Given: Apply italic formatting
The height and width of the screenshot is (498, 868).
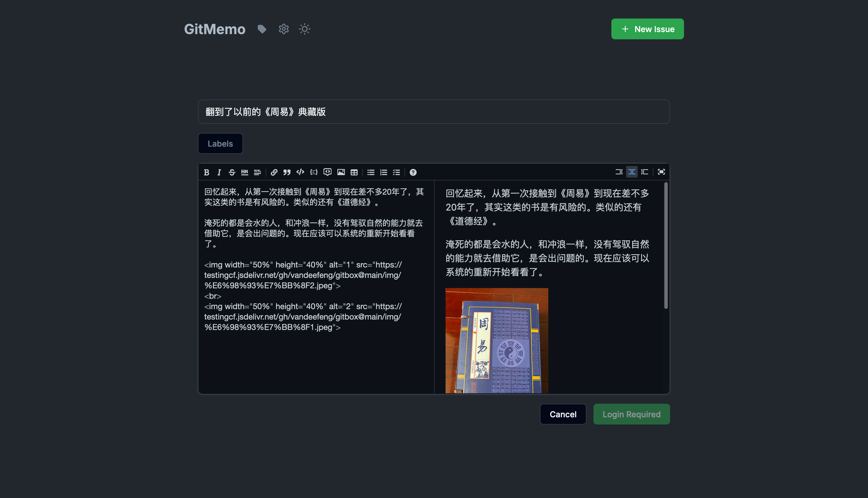Looking at the screenshot, I should (219, 172).
